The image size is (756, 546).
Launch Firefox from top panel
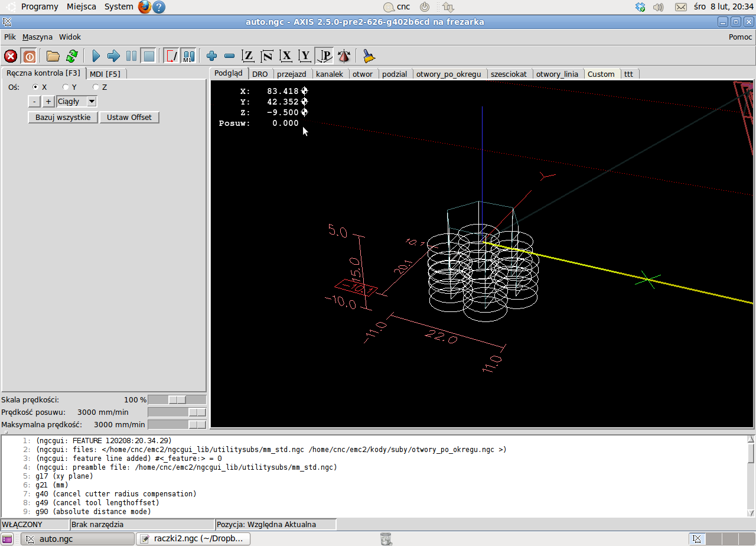tap(145, 7)
